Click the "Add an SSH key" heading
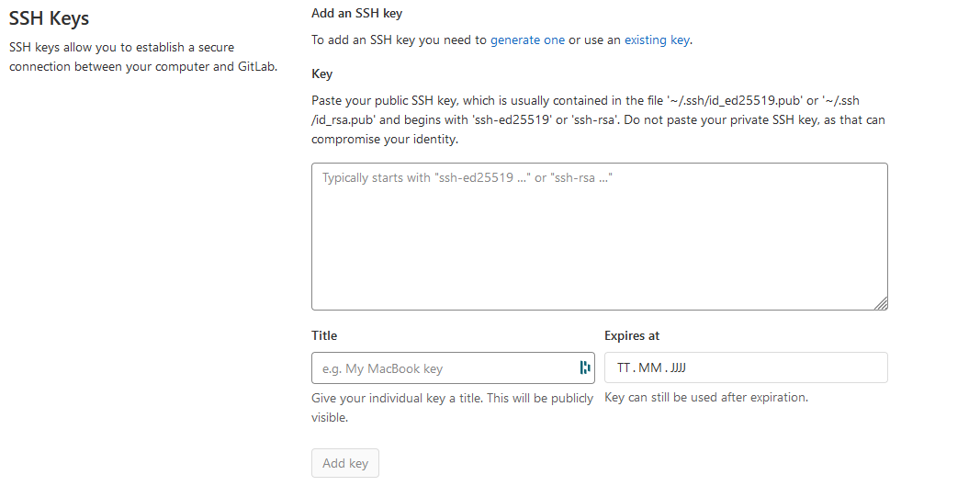This screenshot has width=980, height=486. point(357,13)
